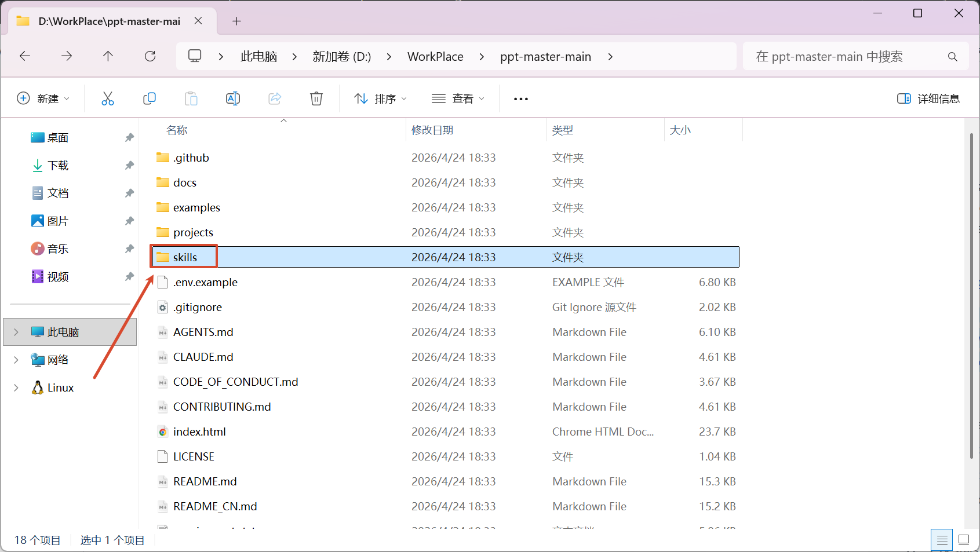Open the 排序 sort dropdown
The width and height of the screenshot is (980, 552).
tap(380, 98)
